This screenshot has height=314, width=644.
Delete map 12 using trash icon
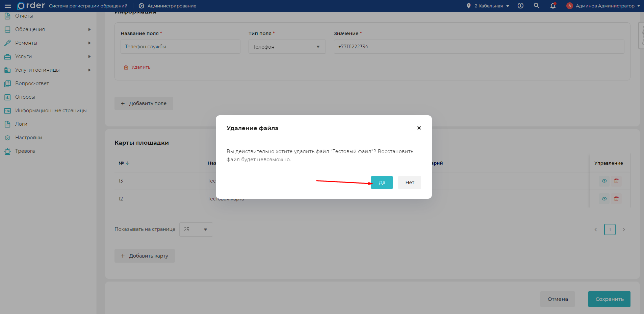(x=616, y=199)
